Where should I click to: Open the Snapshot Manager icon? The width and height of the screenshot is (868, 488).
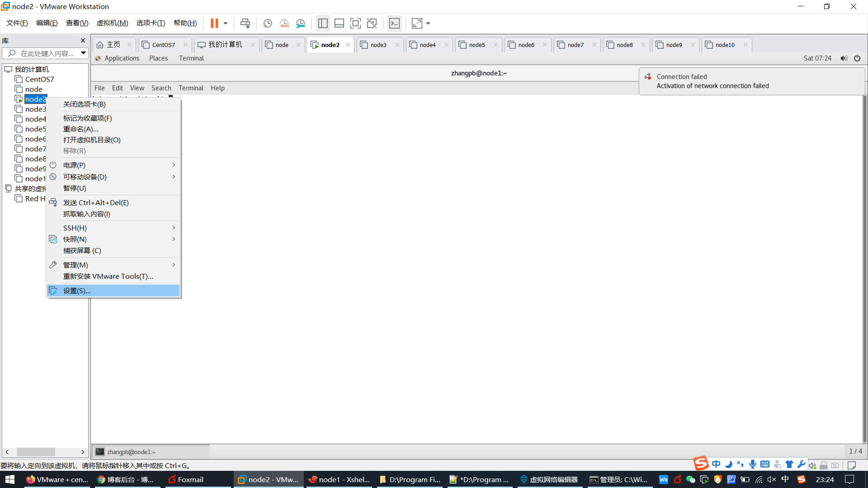tap(301, 23)
